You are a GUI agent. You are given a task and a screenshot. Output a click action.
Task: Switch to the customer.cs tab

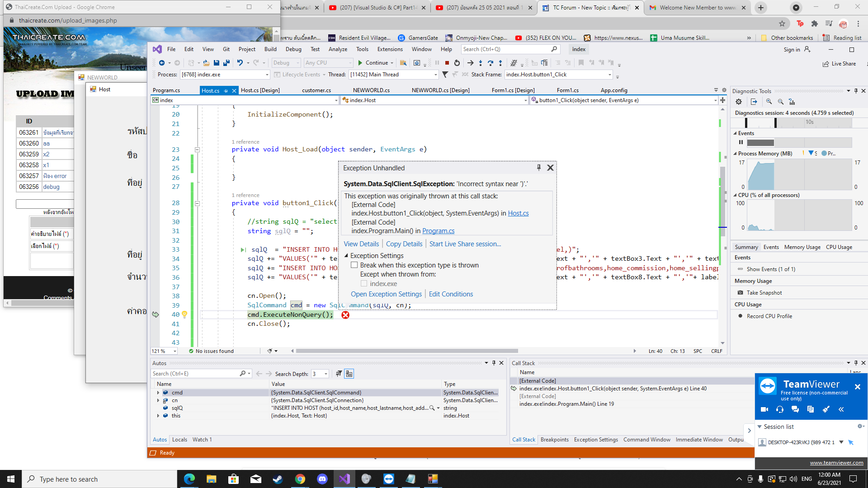(316, 90)
